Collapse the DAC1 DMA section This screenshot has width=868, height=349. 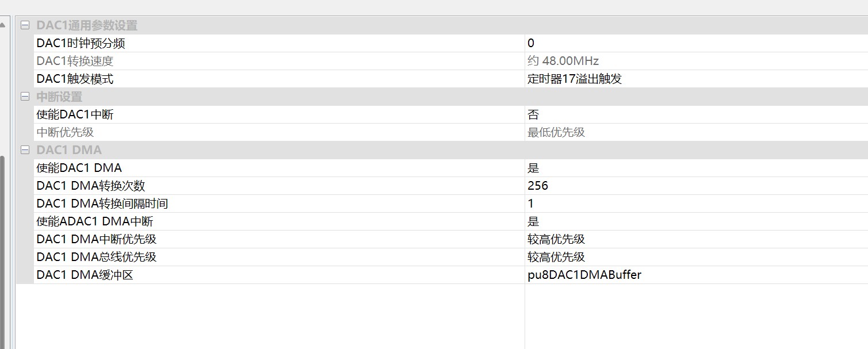point(25,150)
